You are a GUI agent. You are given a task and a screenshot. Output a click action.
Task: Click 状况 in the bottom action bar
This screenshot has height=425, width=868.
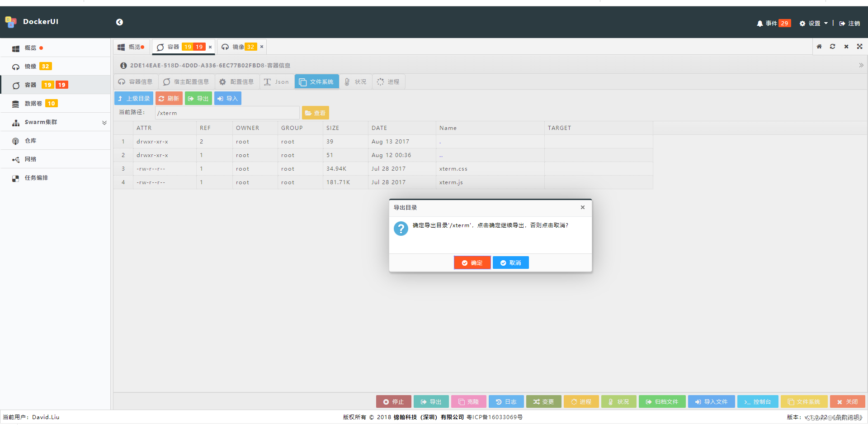coord(619,401)
